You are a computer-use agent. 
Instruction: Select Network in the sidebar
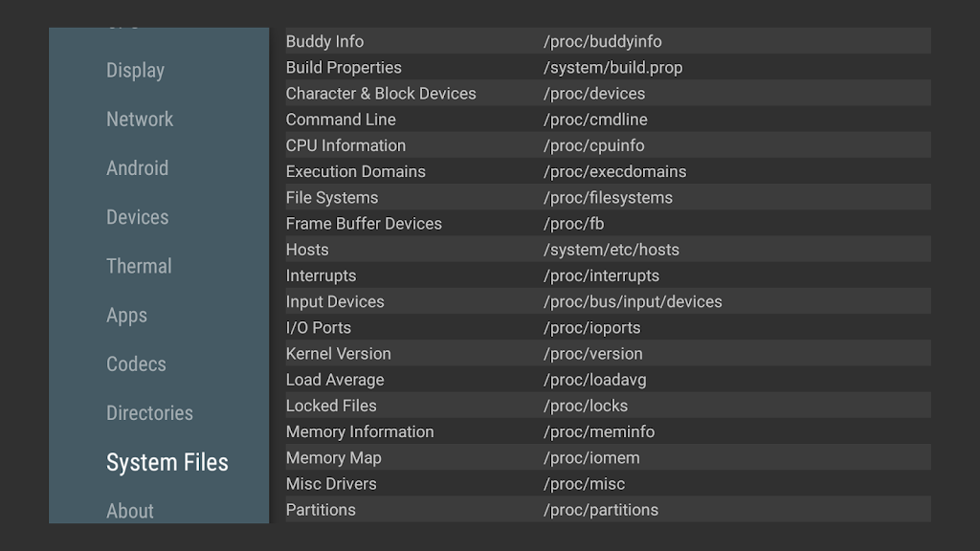(140, 120)
